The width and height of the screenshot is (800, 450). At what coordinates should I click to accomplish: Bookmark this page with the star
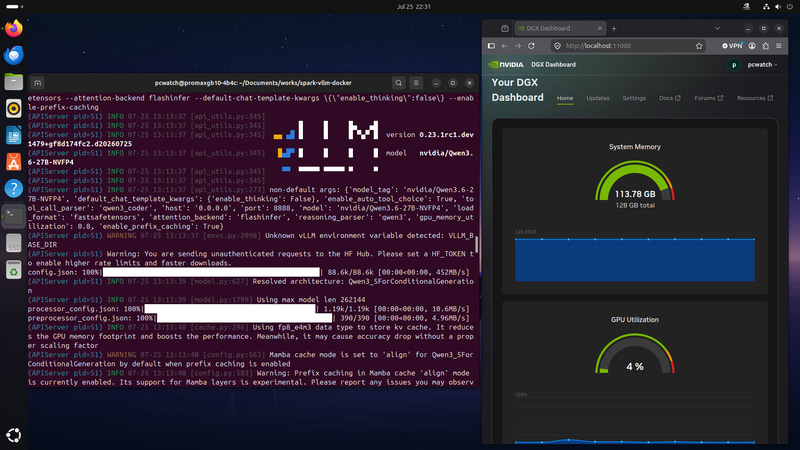click(699, 46)
